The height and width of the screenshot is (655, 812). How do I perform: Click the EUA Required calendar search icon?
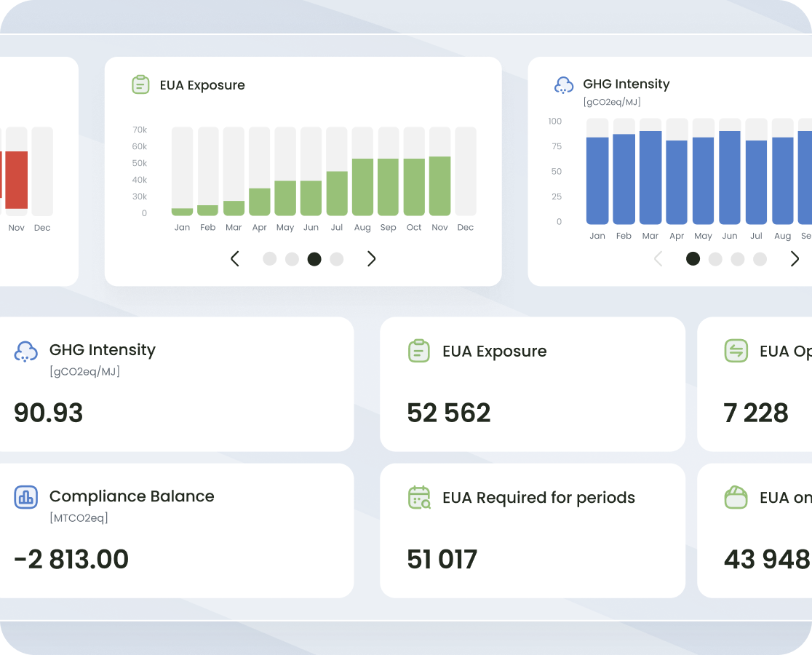point(419,498)
